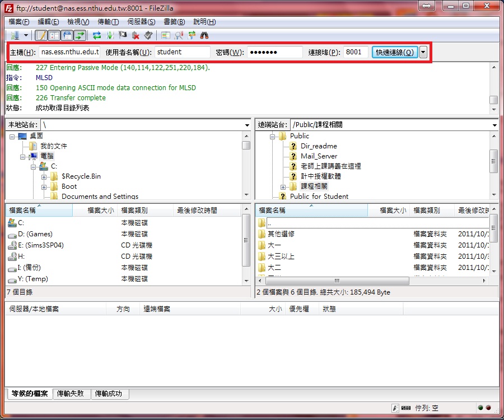Open the 大三以上 remote folder
The image size is (504, 420).
[281, 256]
